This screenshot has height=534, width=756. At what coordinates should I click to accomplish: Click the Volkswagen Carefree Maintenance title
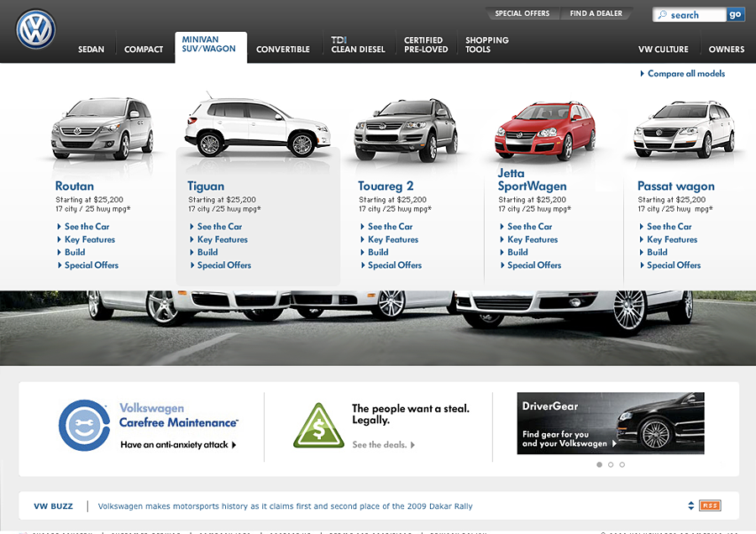pos(179,416)
